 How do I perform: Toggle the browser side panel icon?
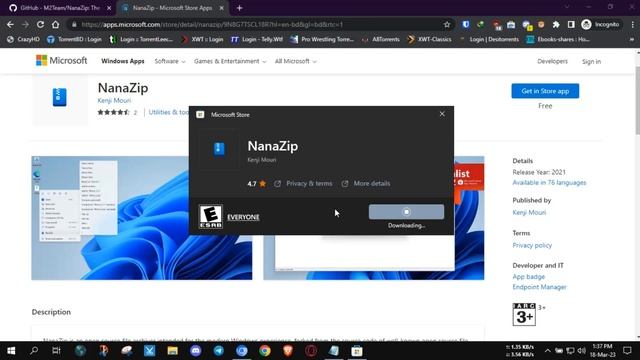tap(571, 24)
